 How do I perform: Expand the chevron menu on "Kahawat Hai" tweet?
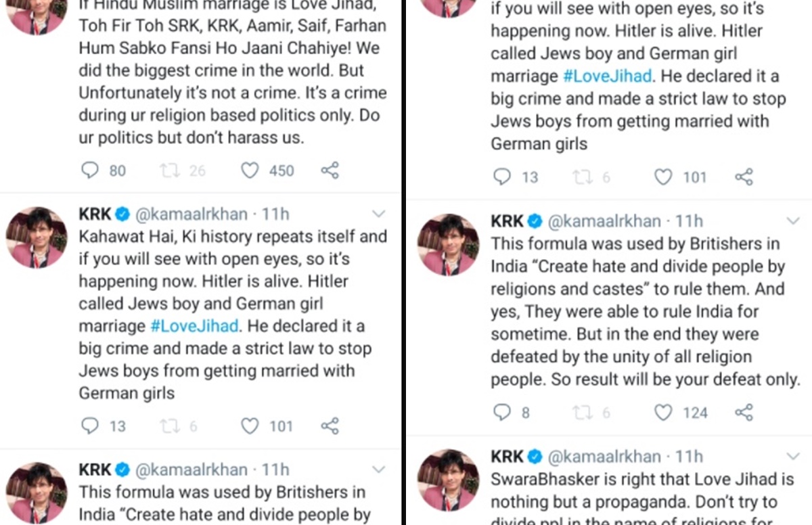click(x=379, y=214)
